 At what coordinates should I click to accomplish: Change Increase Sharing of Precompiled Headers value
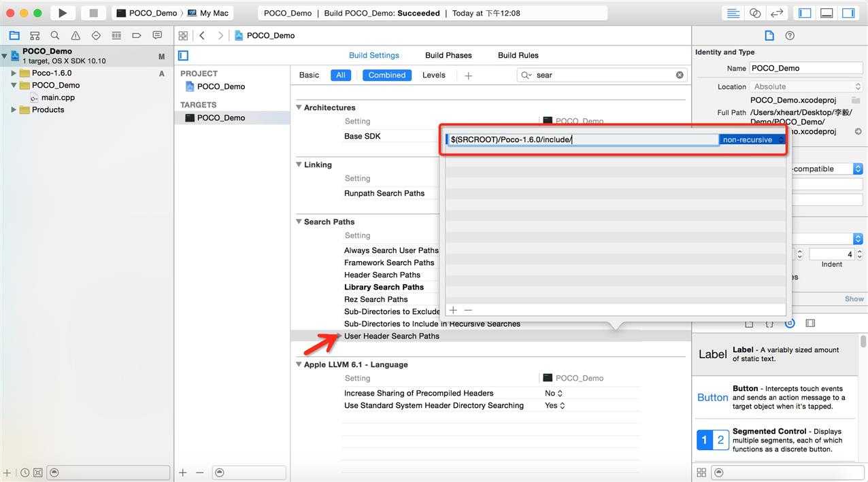point(554,393)
